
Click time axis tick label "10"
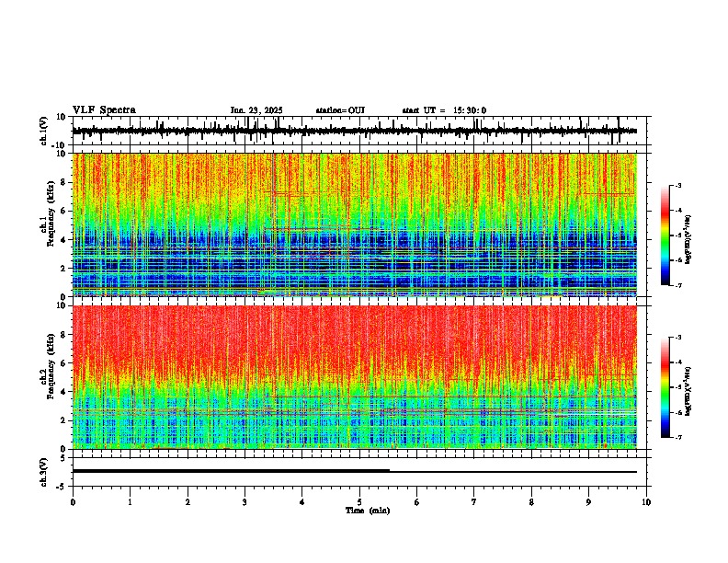pyautogui.click(x=646, y=502)
